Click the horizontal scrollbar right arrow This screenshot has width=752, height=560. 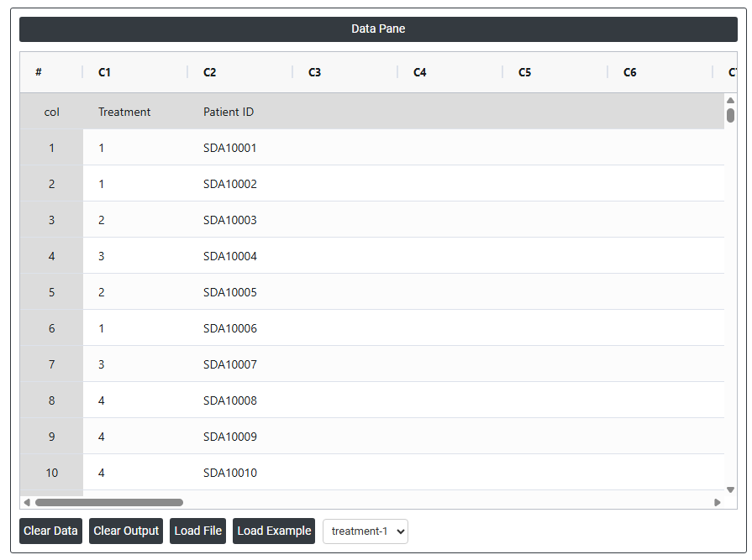[x=717, y=502]
